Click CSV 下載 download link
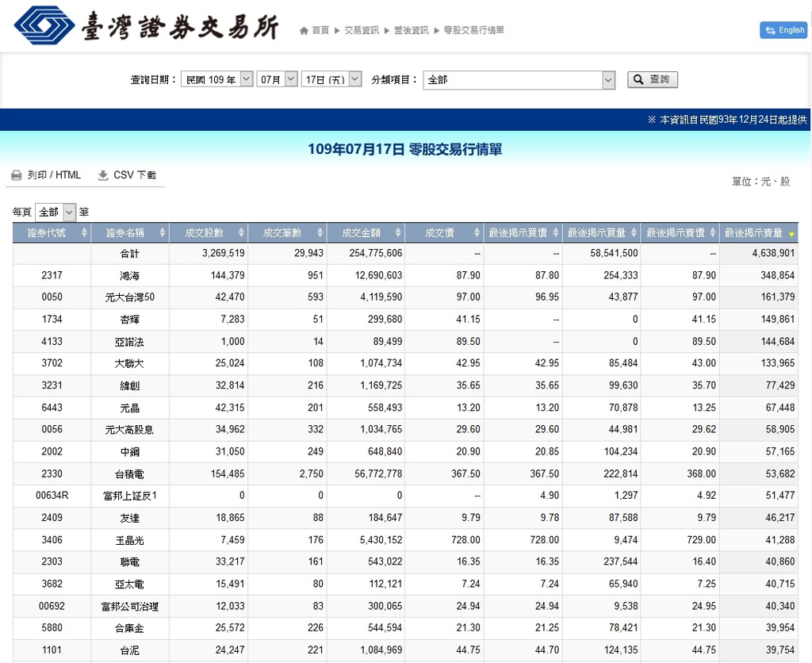 pos(135,175)
